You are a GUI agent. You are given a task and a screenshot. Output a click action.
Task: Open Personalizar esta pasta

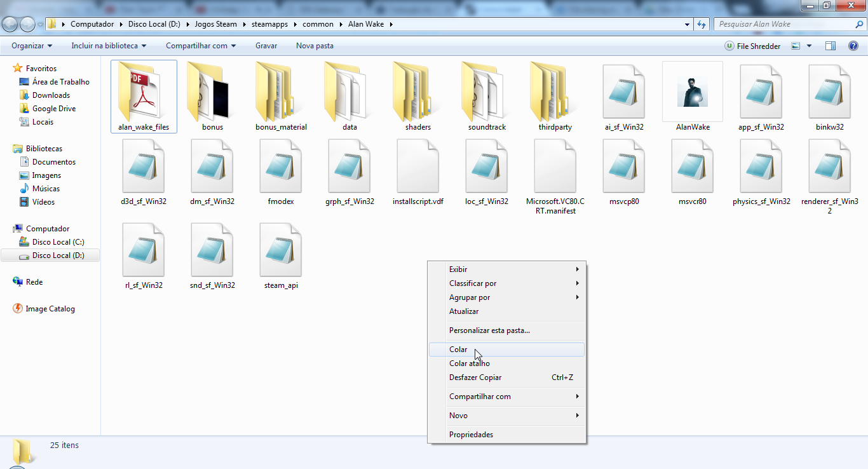pyautogui.click(x=507, y=330)
